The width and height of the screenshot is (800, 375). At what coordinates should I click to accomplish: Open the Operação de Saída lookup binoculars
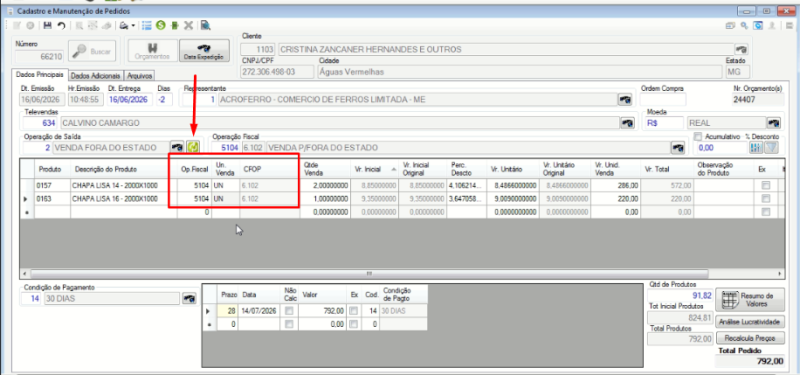(x=177, y=147)
